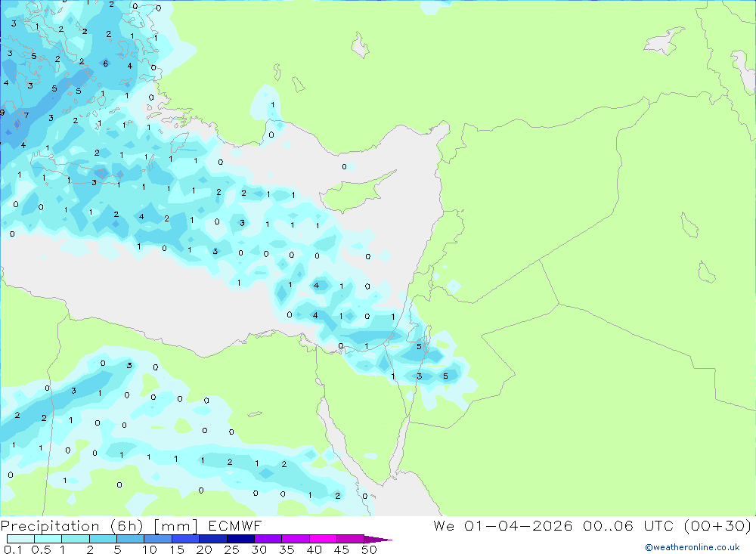This screenshot has width=756, height=554.
Task: Click the "[mm]" unit label
Action: coord(176,526)
